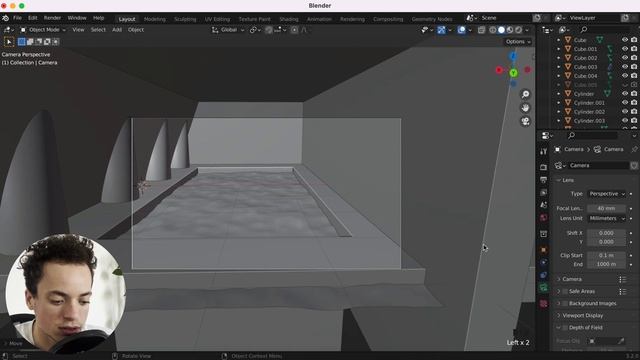The width and height of the screenshot is (640, 360).
Task: Open the Tool properties tab icon
Action: [x=543, y=151]
